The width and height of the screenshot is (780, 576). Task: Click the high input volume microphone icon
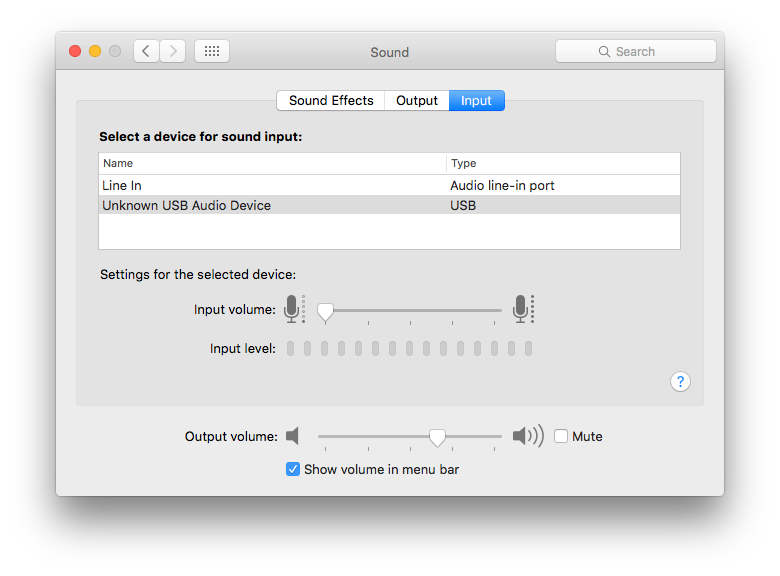point(521,309)
